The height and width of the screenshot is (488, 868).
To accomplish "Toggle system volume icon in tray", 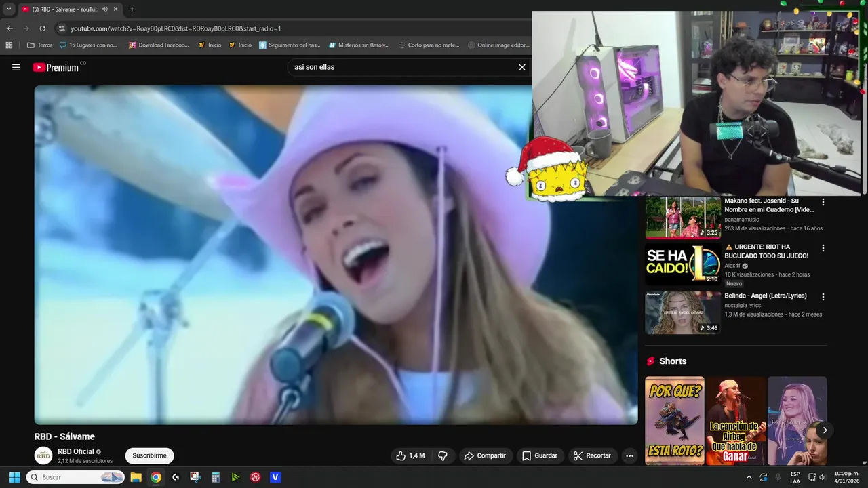I will pos(822,477).
